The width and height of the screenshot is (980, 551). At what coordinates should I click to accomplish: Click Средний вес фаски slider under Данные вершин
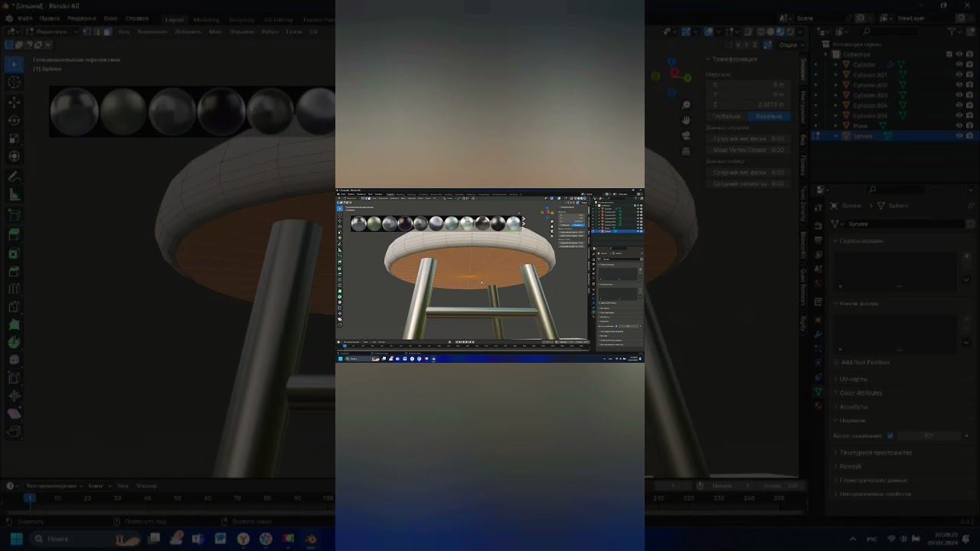tap(747, 139)
